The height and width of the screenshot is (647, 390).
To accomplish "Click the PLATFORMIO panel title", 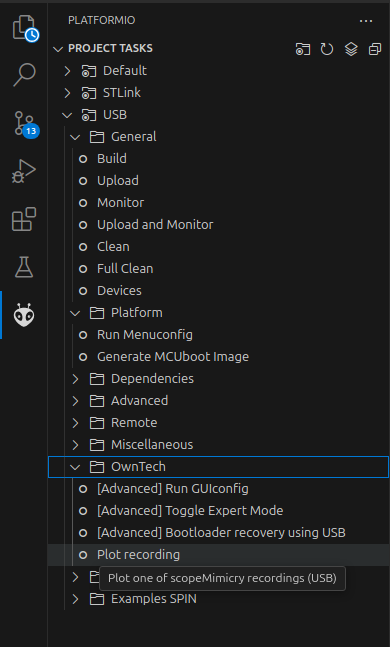I will pyautogui.click(x=102, y=20).
